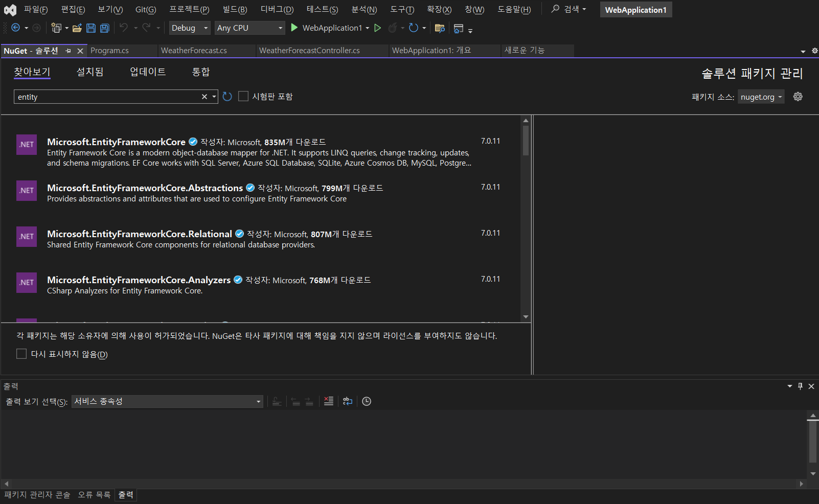The height and width of the screenshot is (504, 819).
Task: Click the hot reload flame icon
Action: (393, 28)
